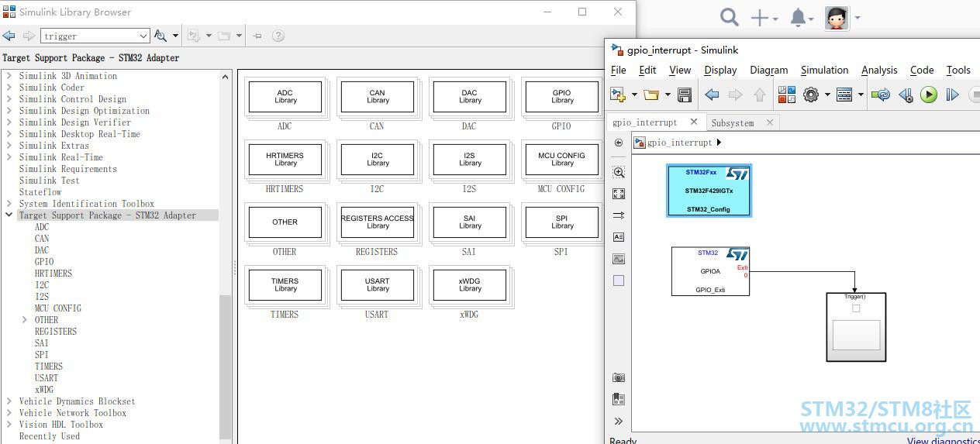This screenshot has width=980, height=444.
Task: Click Open folder icon in Simulink toolbar
Action: pos(650,95)
